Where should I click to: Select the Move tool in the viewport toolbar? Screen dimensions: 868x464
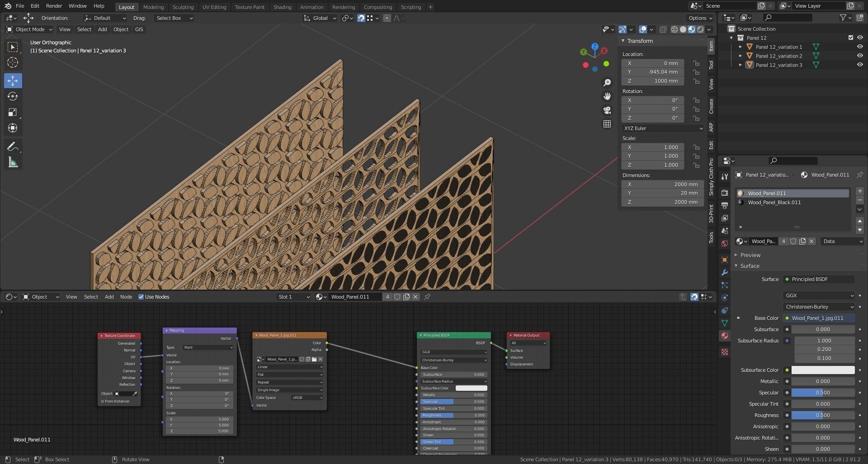click(13, 81)
